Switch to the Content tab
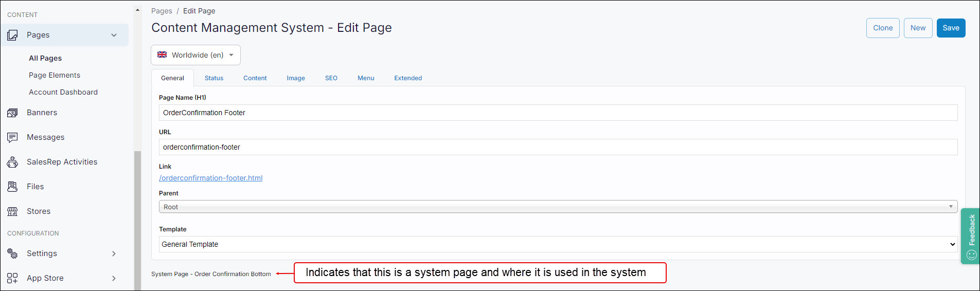980x291 pixels. pyautogui.click(x=255, y=78)
